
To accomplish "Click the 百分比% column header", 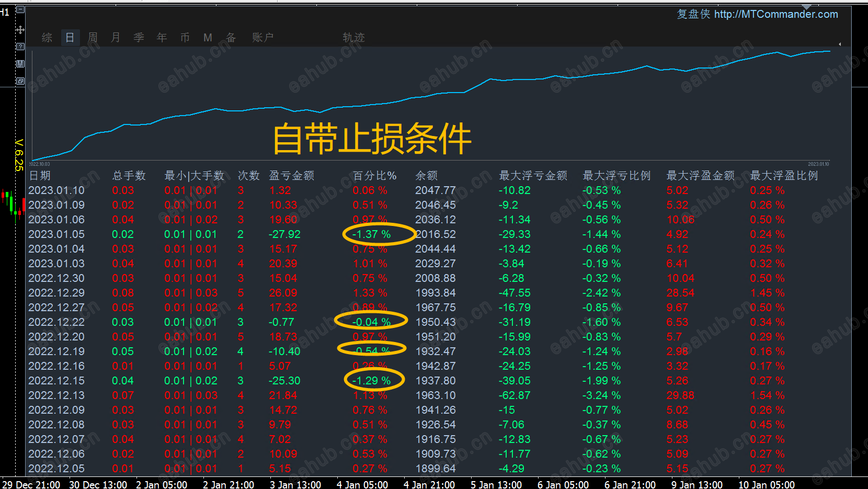I will 374,176.
